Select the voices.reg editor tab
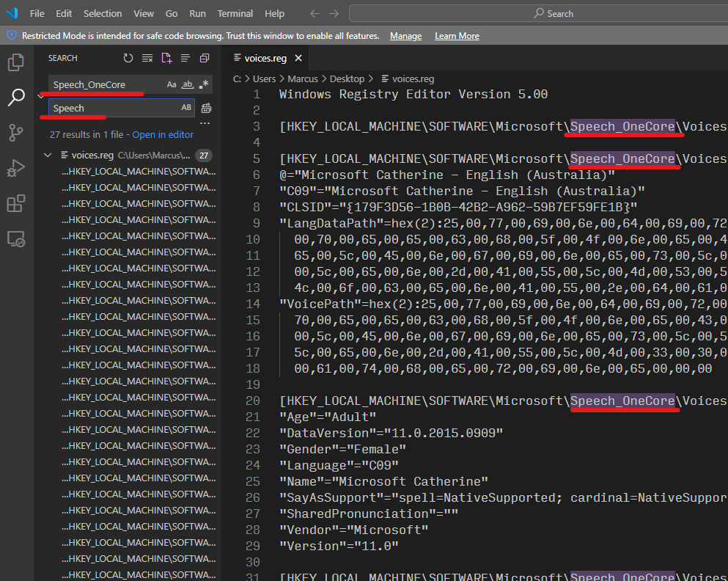 point(265,58)
